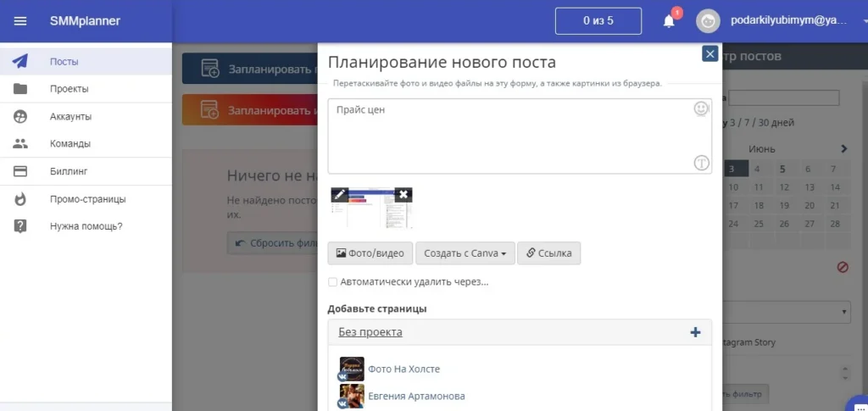Select June 19 in calendar
This screenshot has height=411, width=868.
(x=784, y=206)
